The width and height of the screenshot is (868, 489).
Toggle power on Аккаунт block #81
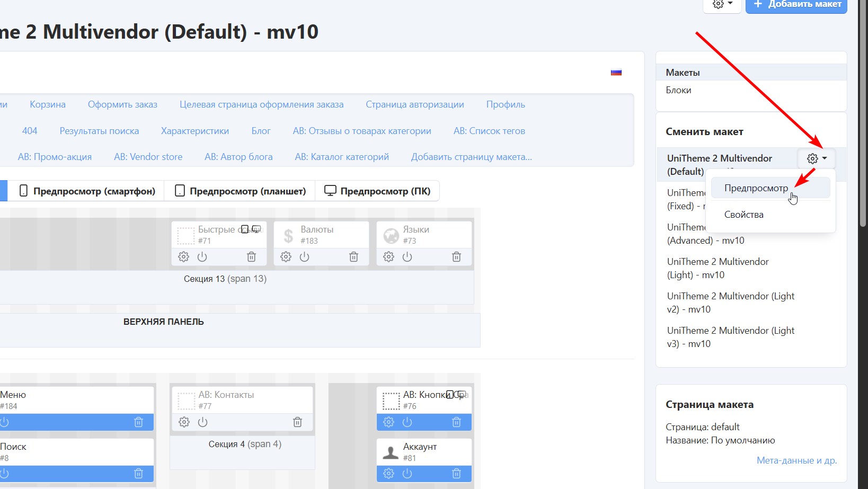[407, 474]
